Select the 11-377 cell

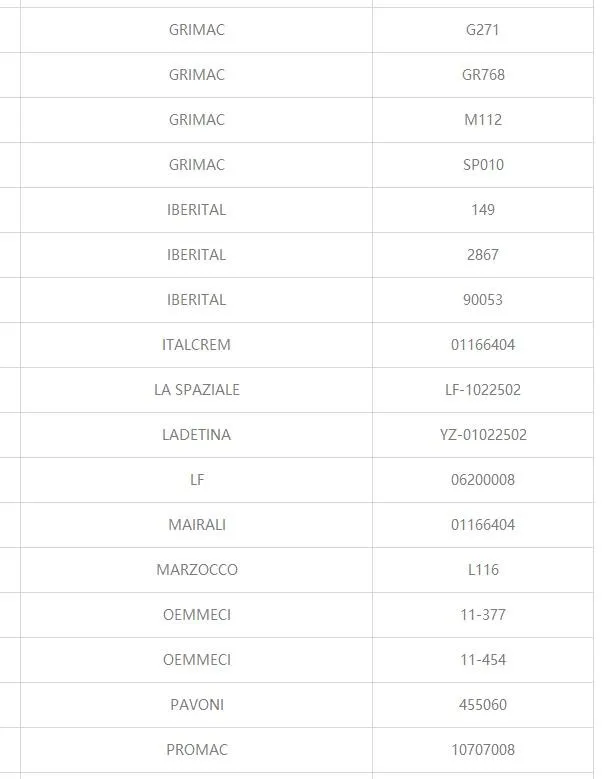[x=483, y=615]
